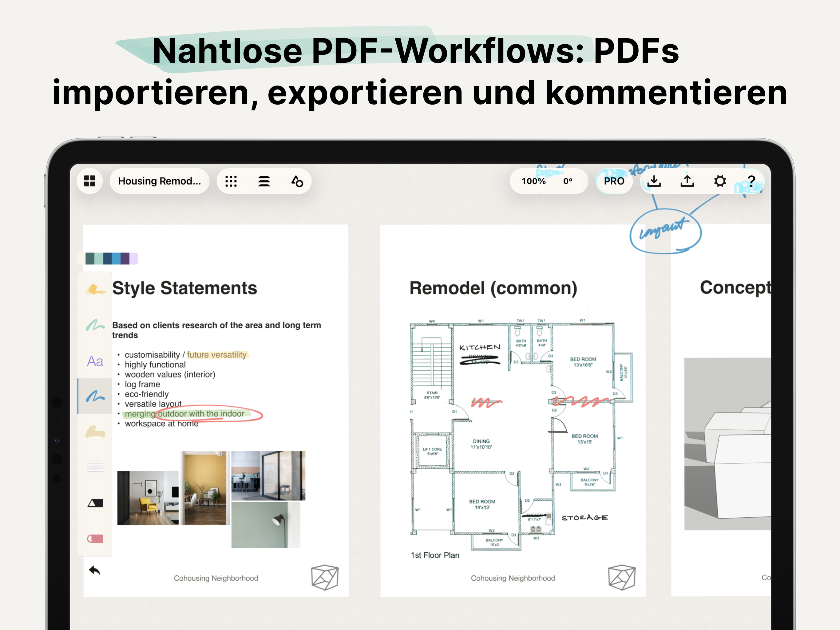Select the beige filled stroke brush
The width and height of the screenshot is (840, 630).
tap(95, 432)
